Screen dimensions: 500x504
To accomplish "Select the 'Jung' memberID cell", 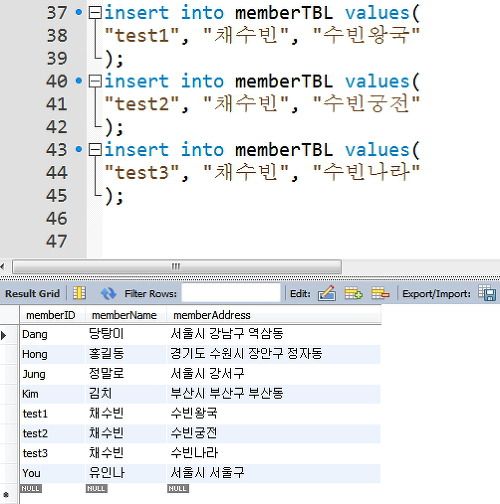I will (52, 374).
